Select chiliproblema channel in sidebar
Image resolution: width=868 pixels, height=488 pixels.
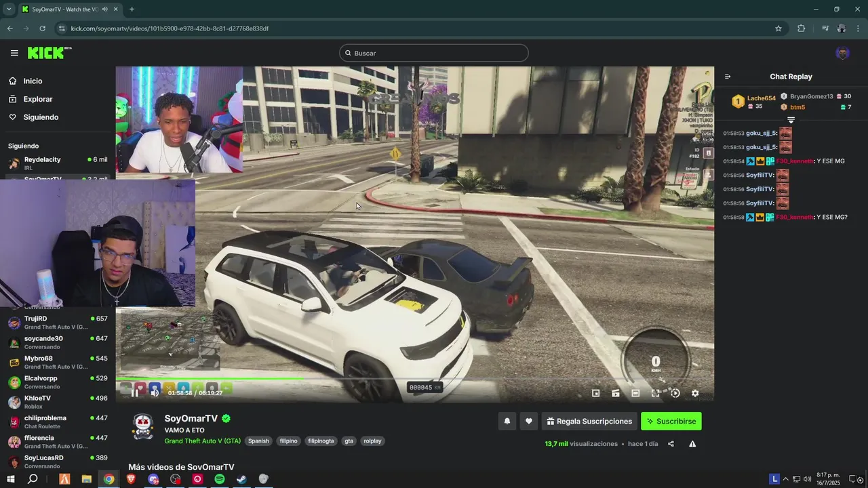pyautogui.click(x=58, y=422)
